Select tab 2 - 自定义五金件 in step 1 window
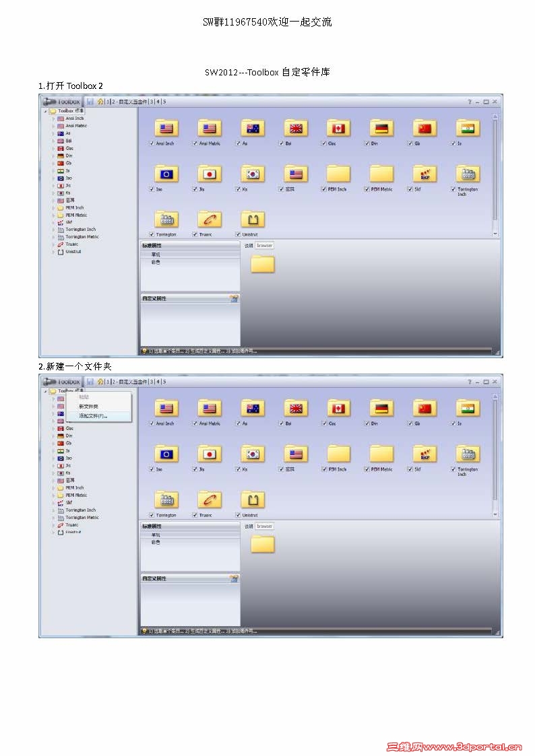 (129, 102)
